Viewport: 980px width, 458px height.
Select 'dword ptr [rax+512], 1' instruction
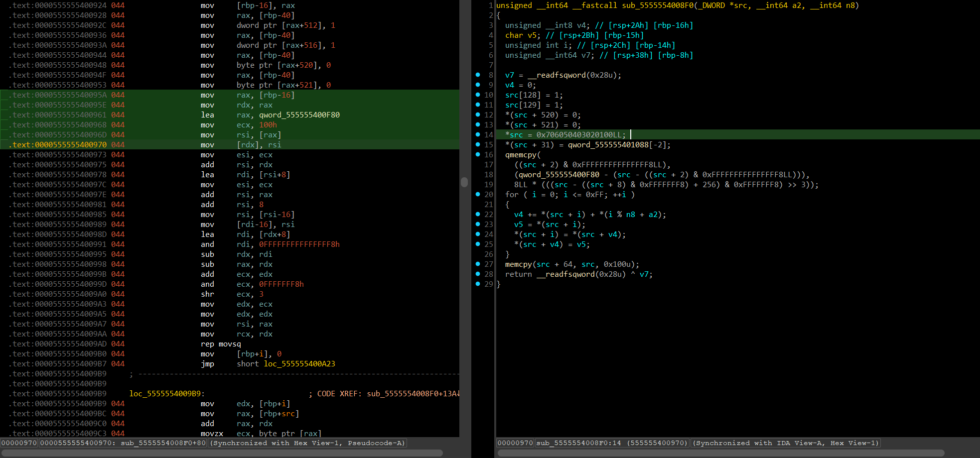point(285,25)
